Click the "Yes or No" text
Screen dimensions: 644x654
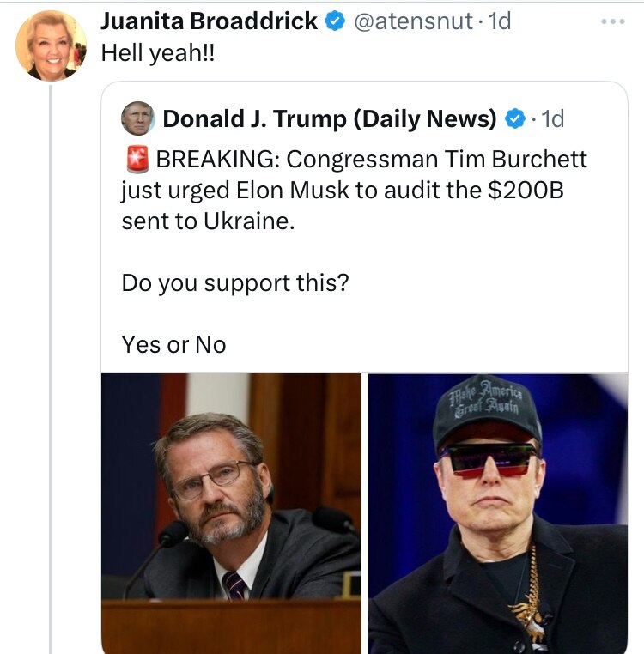tap(174, 344)
